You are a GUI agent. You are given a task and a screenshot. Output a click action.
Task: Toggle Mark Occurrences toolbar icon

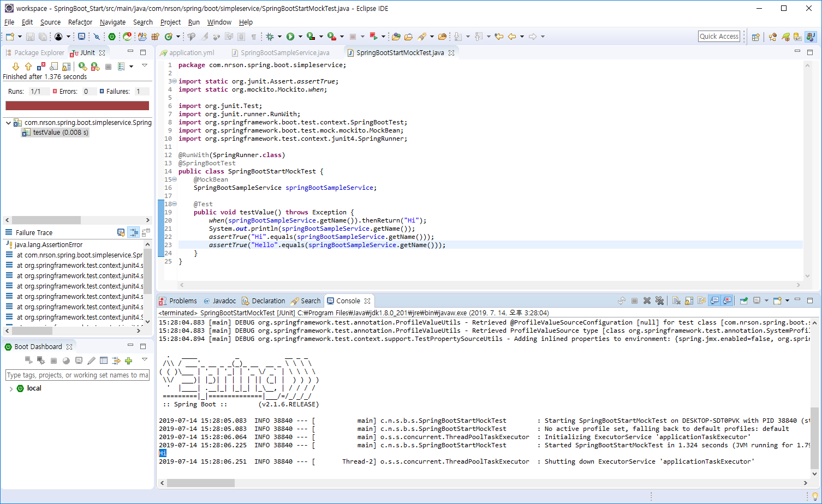tap(204, 37)
